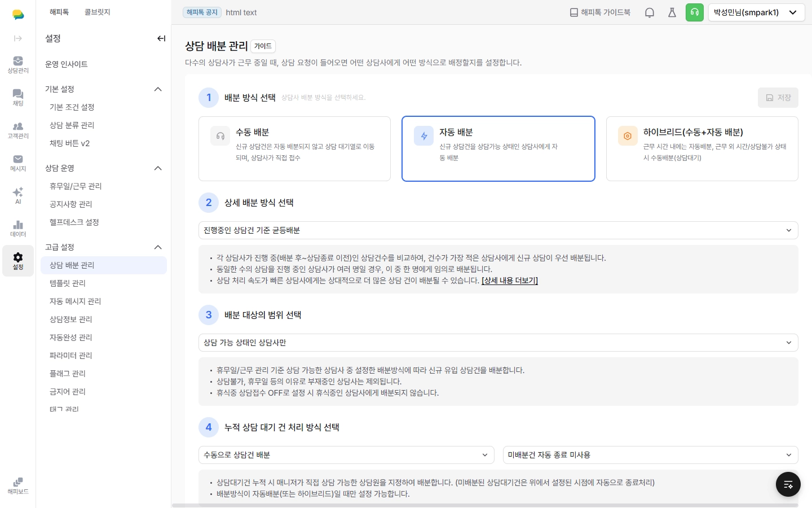Select 상담 배분 관리 menu item

[104, 265]
